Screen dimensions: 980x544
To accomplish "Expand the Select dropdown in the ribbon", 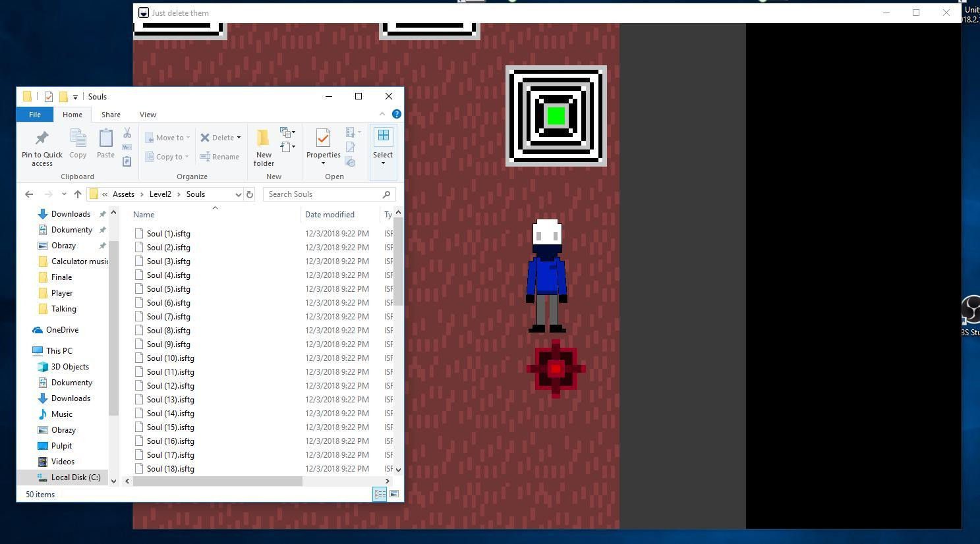I will (x=383, y=163).
